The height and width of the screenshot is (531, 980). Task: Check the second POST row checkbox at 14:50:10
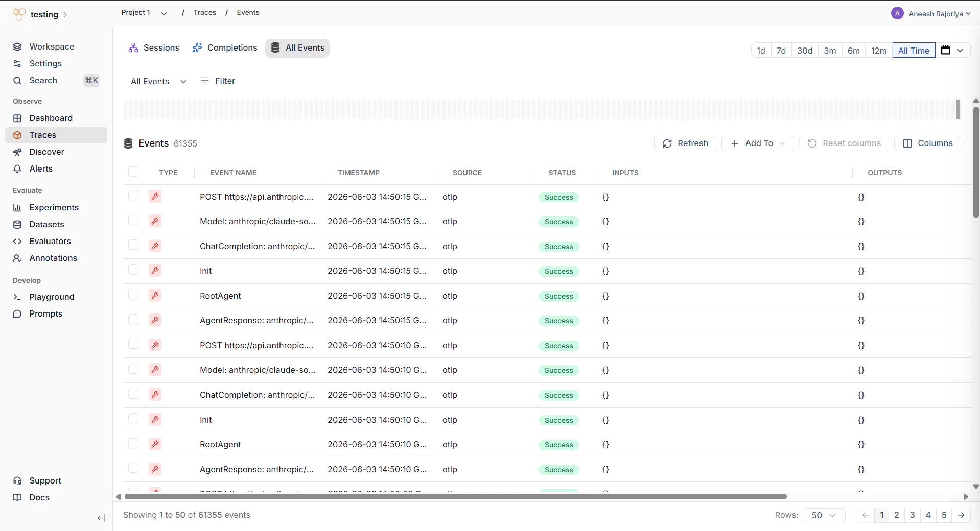click(x=133, y=344)
